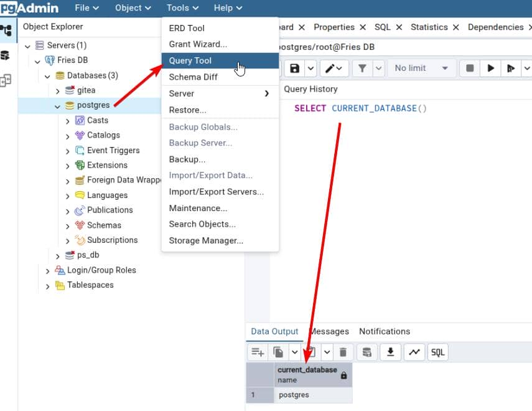The image size is (532, 411).
Task: Click the Execute query play button
Action: click(x=491, y=68)
